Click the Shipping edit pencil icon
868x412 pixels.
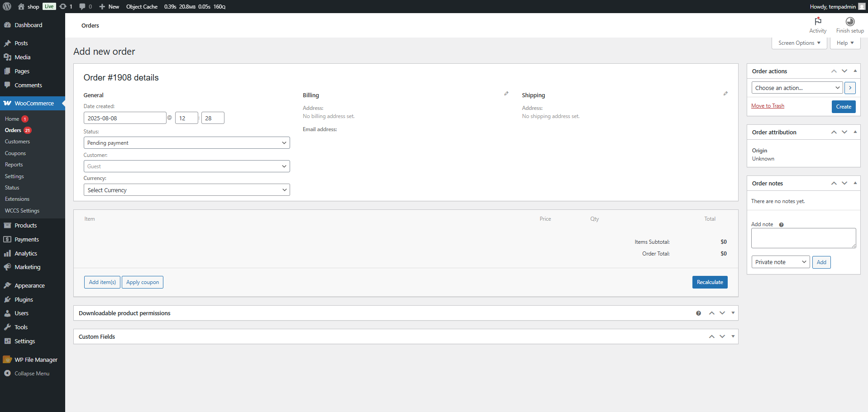click(x=725, y=94)
